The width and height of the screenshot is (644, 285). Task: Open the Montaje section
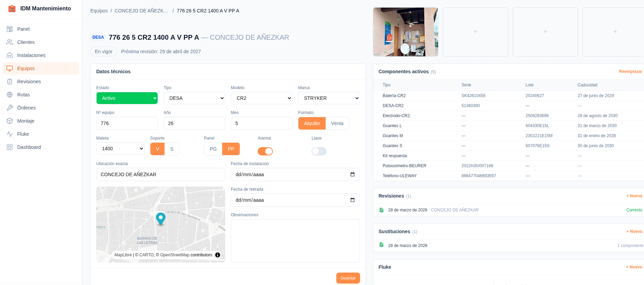41,121
